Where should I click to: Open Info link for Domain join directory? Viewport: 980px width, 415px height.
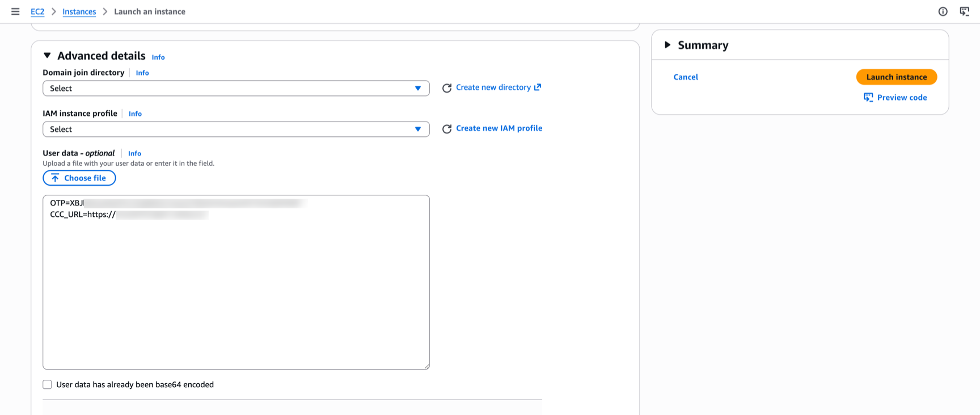142,73
